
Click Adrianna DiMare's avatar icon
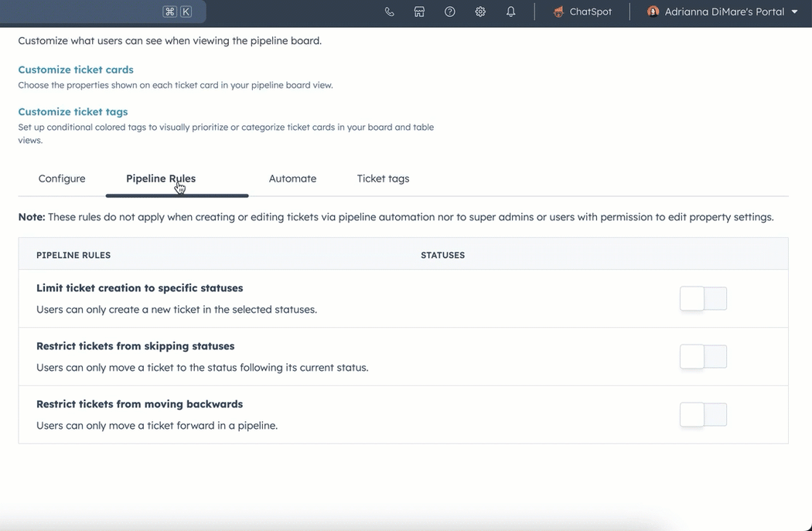[x=653, y=12]
